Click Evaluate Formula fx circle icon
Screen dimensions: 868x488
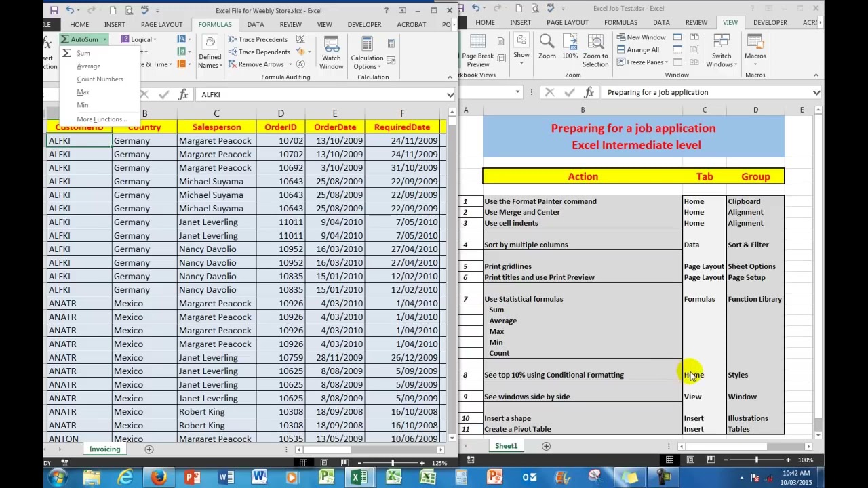coord(300,64)
